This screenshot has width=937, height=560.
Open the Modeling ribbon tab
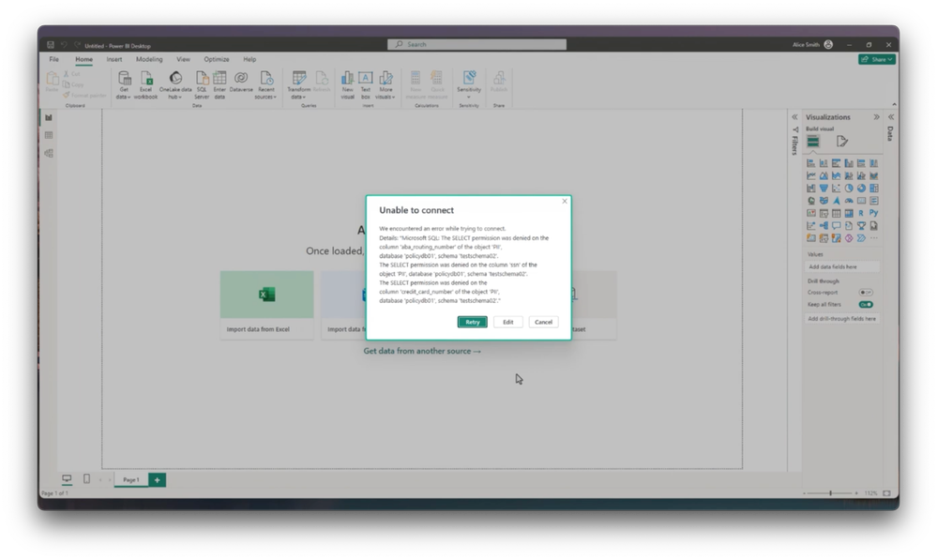click(149, 59)
